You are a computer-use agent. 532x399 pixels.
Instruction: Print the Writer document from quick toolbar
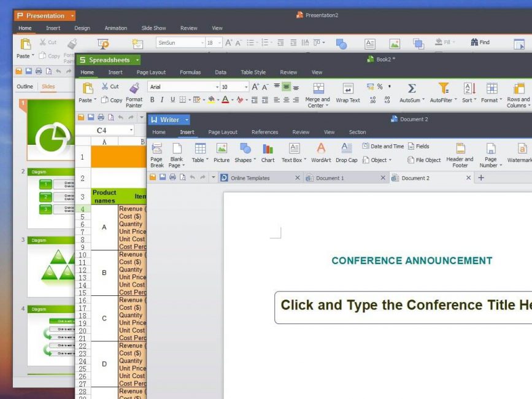pos(172,177)
